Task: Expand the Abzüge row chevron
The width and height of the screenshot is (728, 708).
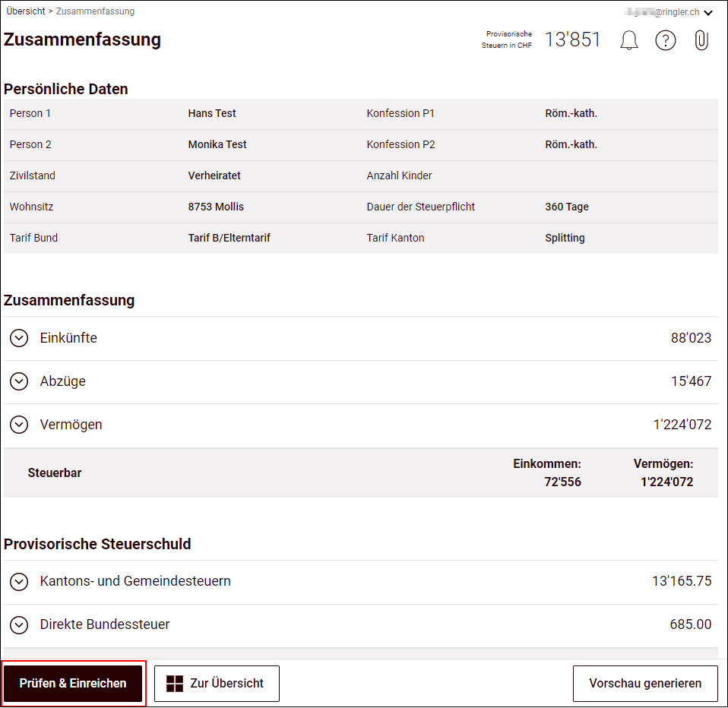Action: coord(19,381)
